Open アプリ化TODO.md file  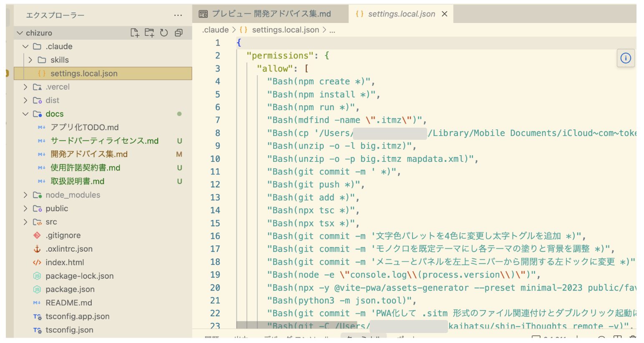point(103,127)
